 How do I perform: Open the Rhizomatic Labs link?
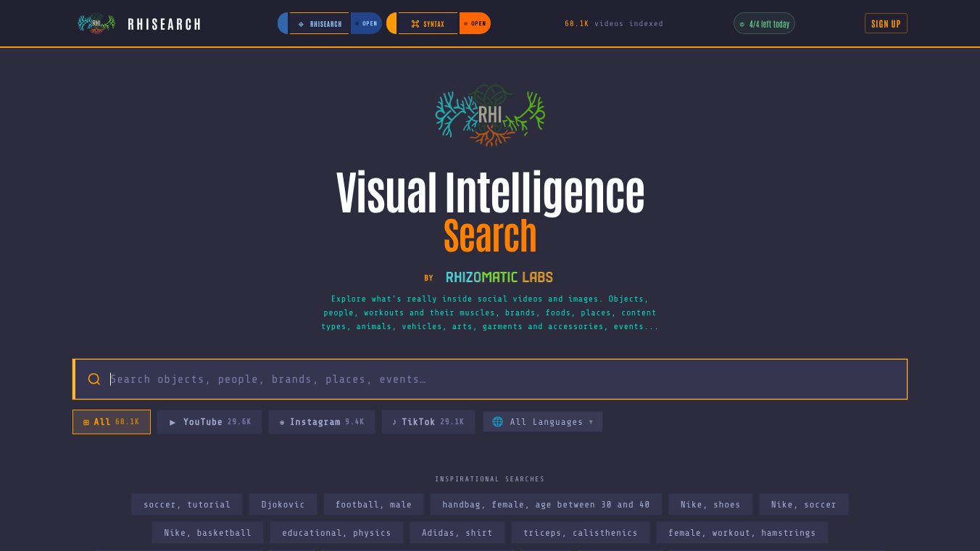pyautogui.click(x=499, y=277)
